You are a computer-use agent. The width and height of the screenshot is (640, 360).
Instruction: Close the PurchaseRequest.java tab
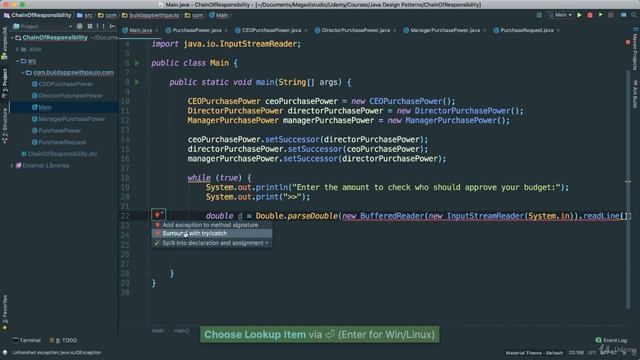click(x=558, y=31)
